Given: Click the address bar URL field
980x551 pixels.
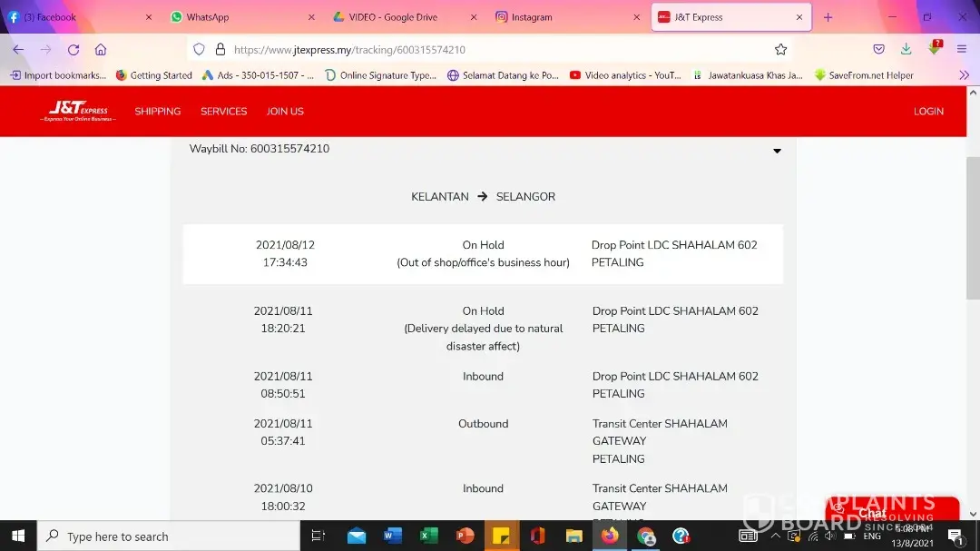Looking at the screenshot, I should [490, 50].
